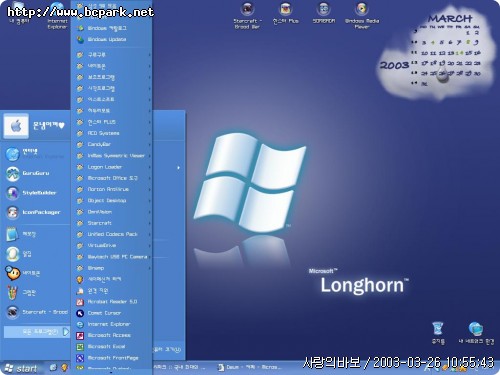
Task: Expand the Unified Codecs Pack folder
Action: (x=113, y=234)
